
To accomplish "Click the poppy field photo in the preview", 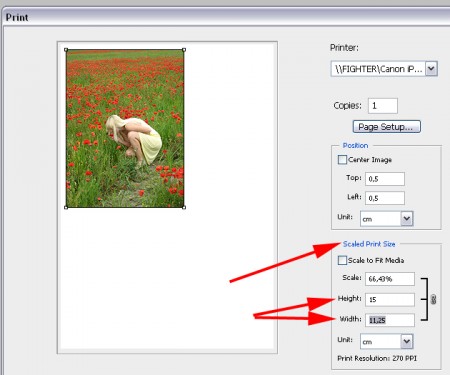I will pyautogui.click(x=125, y=128).
